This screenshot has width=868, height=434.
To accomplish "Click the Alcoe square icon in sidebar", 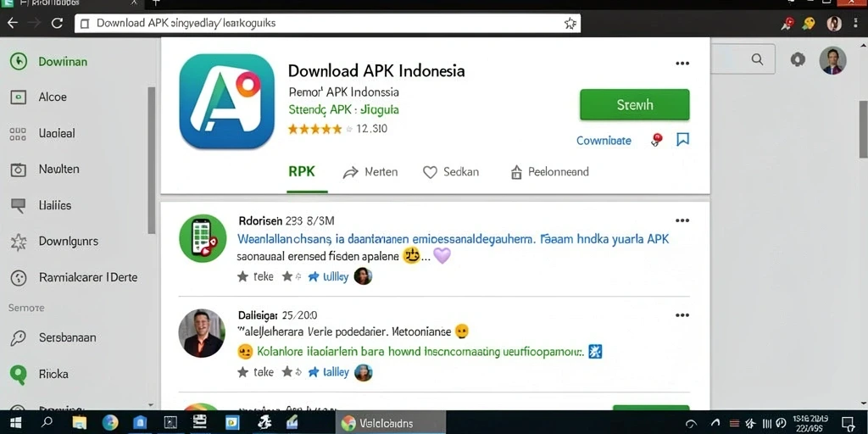I will pyautogui.click(x=19, y=97).
